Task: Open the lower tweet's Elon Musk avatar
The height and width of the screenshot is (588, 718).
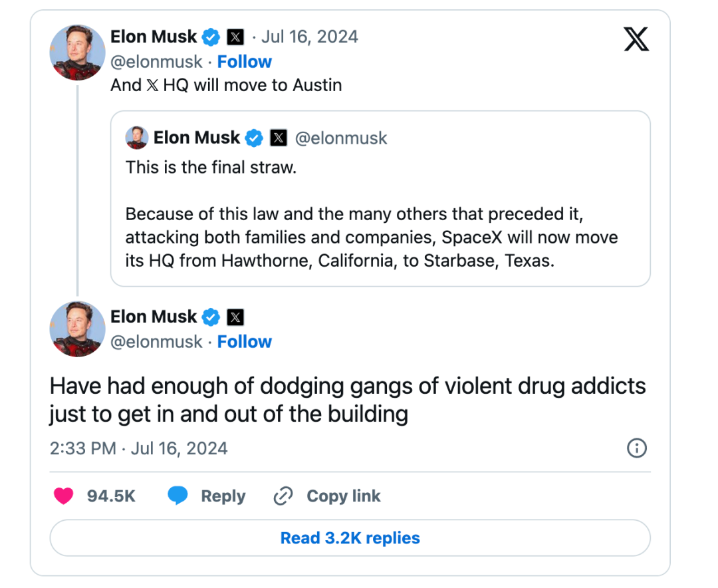Action: coord(78,329)
